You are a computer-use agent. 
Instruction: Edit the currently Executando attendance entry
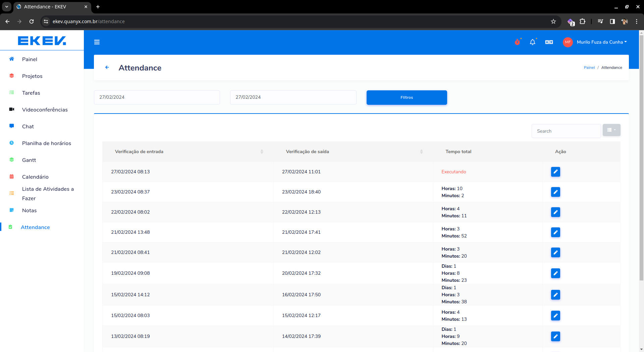click(x=555, y=172)
